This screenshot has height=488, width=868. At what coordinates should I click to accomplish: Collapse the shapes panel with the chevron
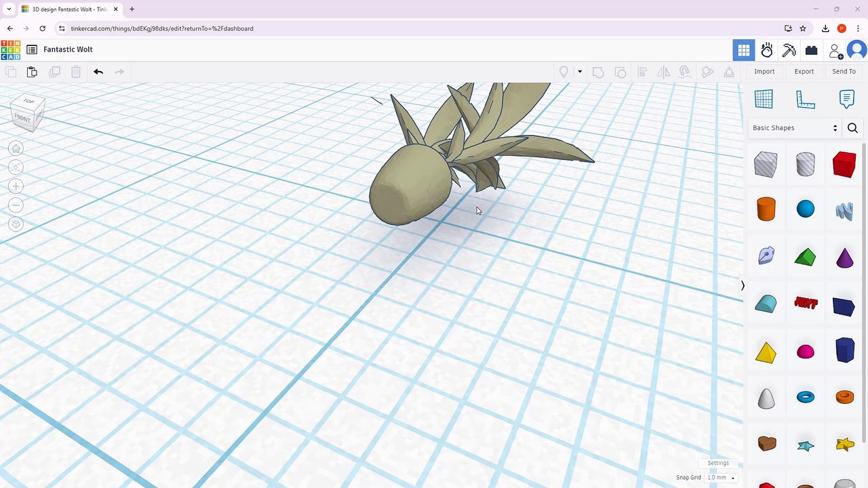pyautogui.click(x=743, y=285)
